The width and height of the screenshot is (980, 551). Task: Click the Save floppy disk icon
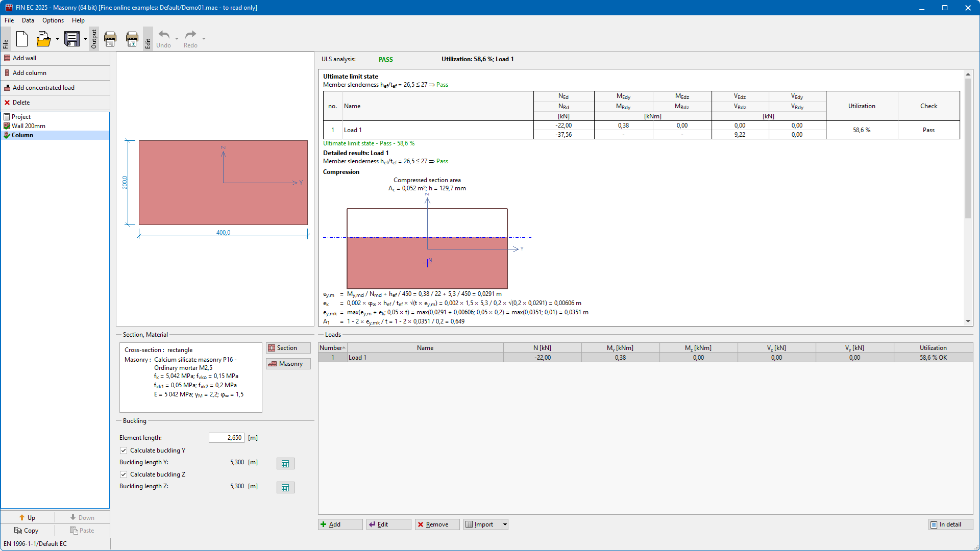coord(72,39)
